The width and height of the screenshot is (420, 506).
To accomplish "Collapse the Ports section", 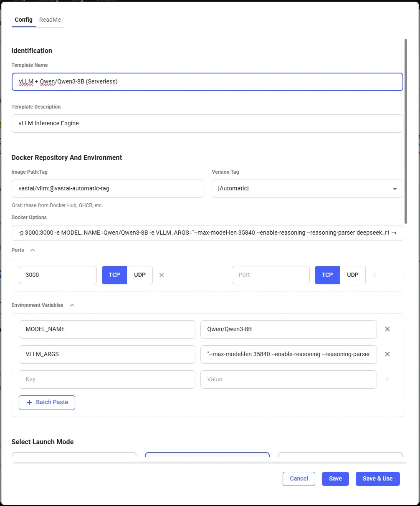I will tap(33, 250).
